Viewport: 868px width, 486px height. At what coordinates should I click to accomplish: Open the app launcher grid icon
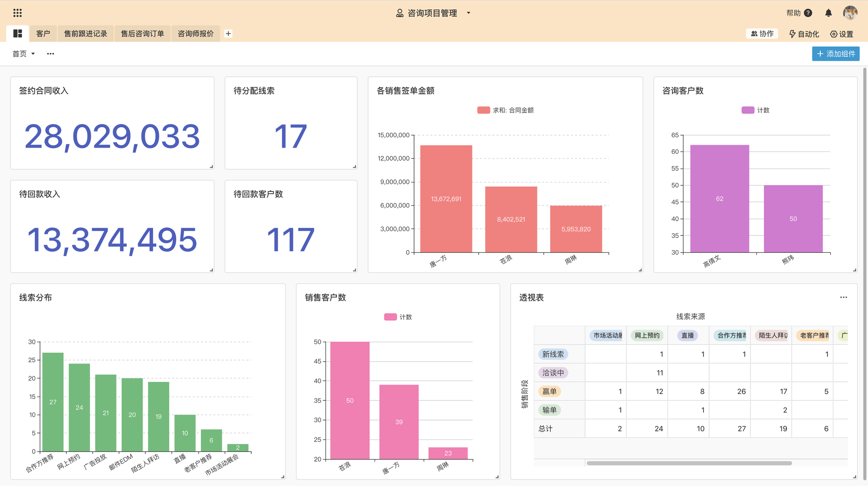[17, 13]
